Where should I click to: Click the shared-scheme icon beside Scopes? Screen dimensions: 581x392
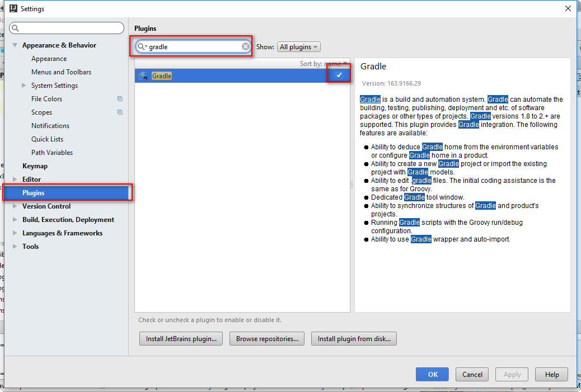click(x=119, y=112)
